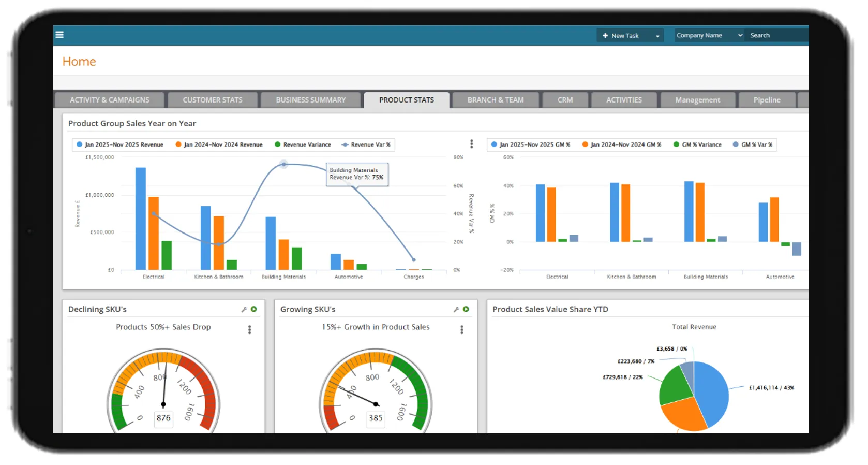This screenshot has width=868, height=465.
Task: Open the Declining SKU's wrench settings icon
Action: pos(244,309)
